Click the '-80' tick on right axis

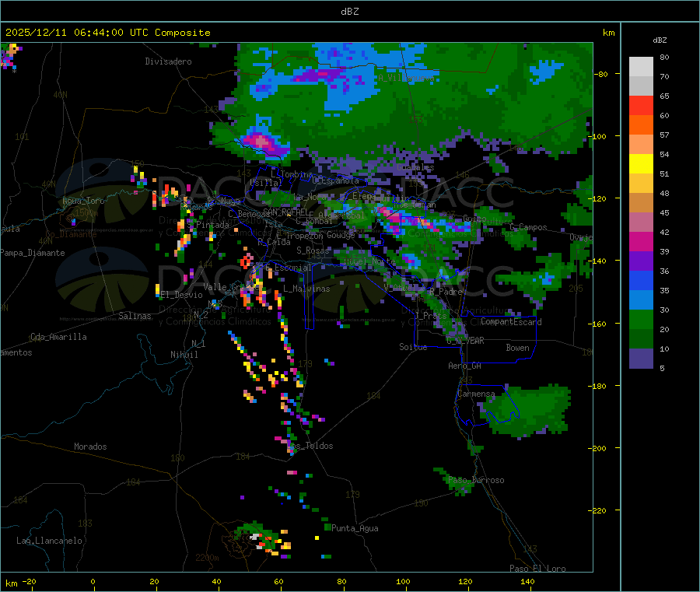pyautogui.click(x=600, y=74)
